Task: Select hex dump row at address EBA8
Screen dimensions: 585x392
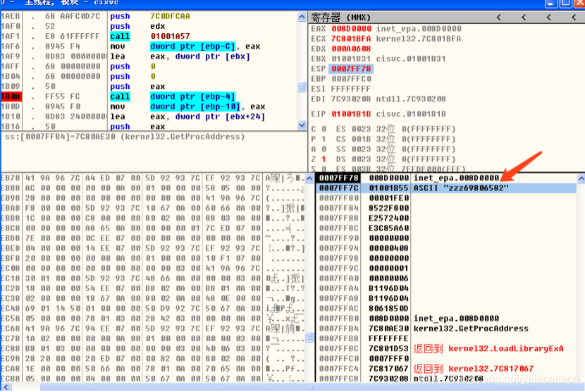Action: 153,208
